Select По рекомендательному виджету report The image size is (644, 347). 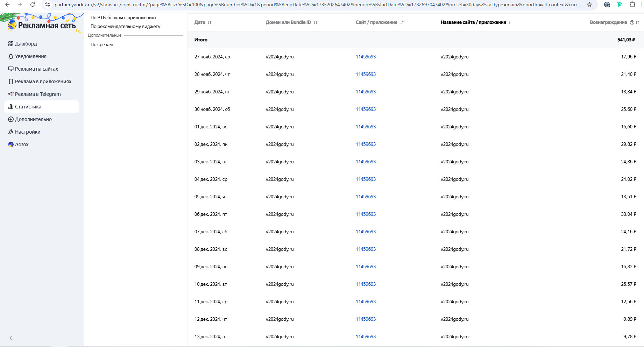pyautogui.click(x=125, y=26)
